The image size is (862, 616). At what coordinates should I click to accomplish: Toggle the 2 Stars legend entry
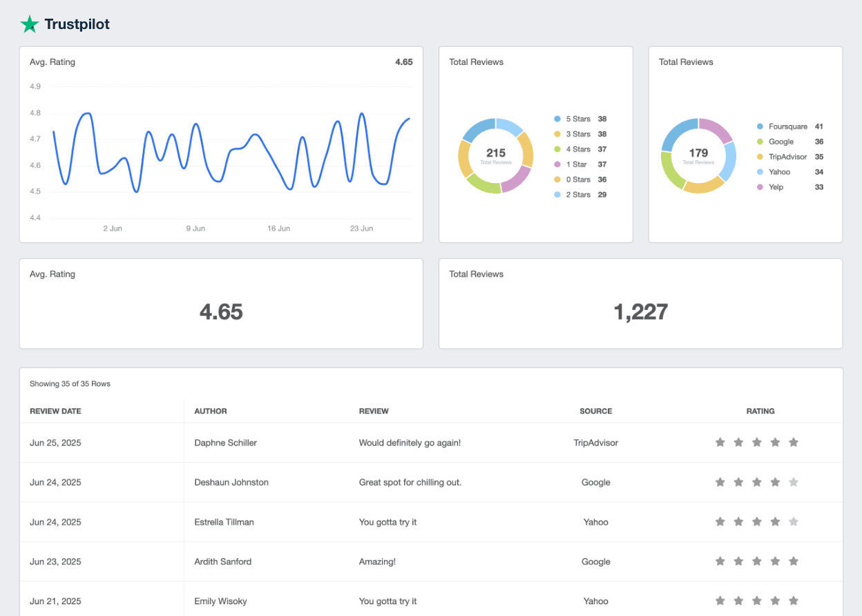pos(556,194)
